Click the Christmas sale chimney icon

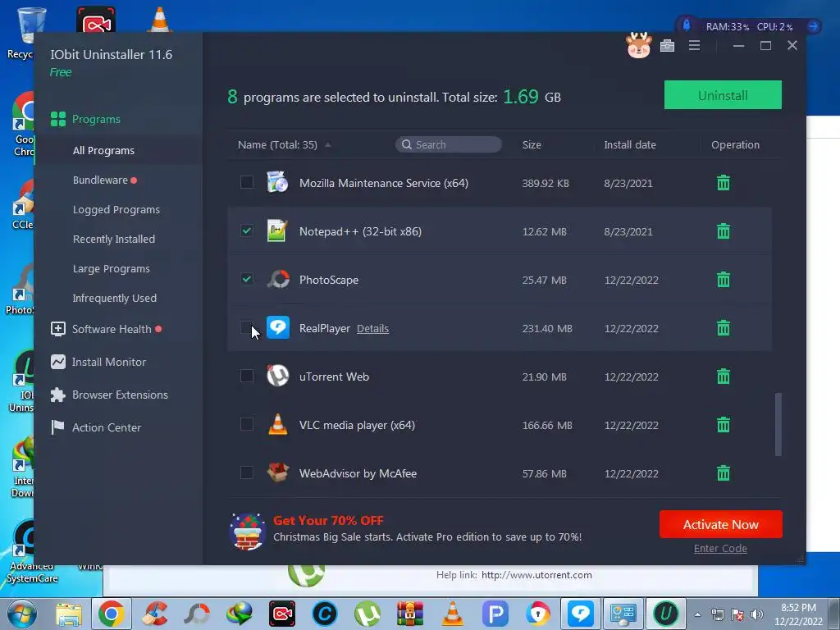pos(247,532)
